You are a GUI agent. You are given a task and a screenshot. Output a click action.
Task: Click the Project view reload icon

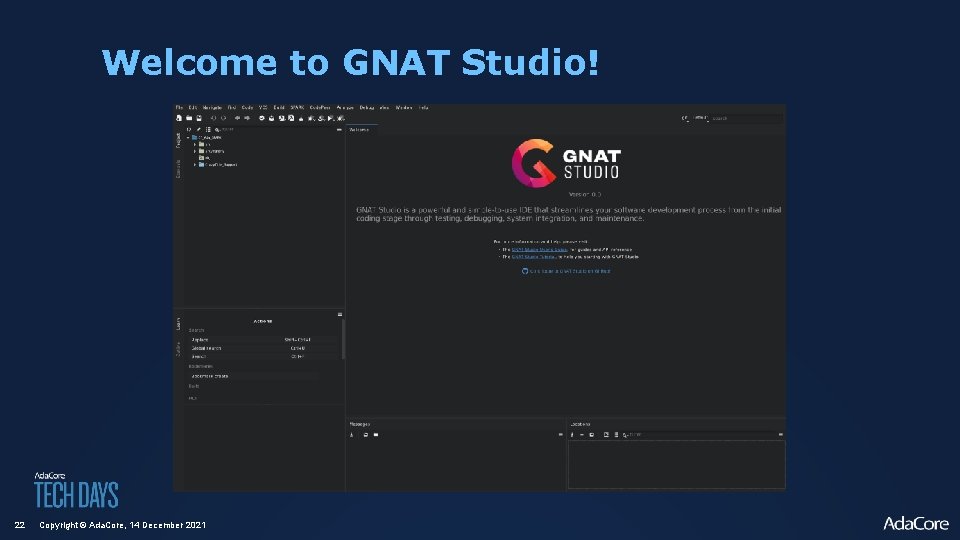pyautogui.click(x=189, y=130)
